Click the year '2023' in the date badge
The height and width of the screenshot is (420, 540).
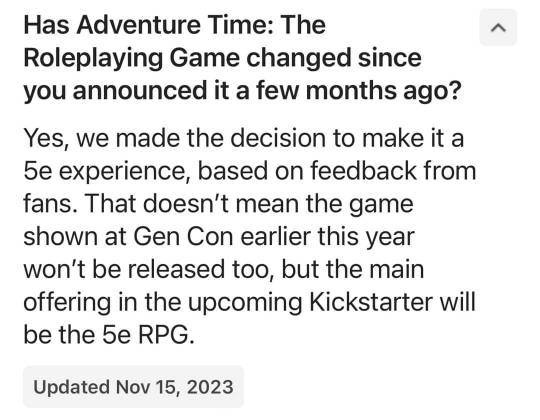coord(210,387)
